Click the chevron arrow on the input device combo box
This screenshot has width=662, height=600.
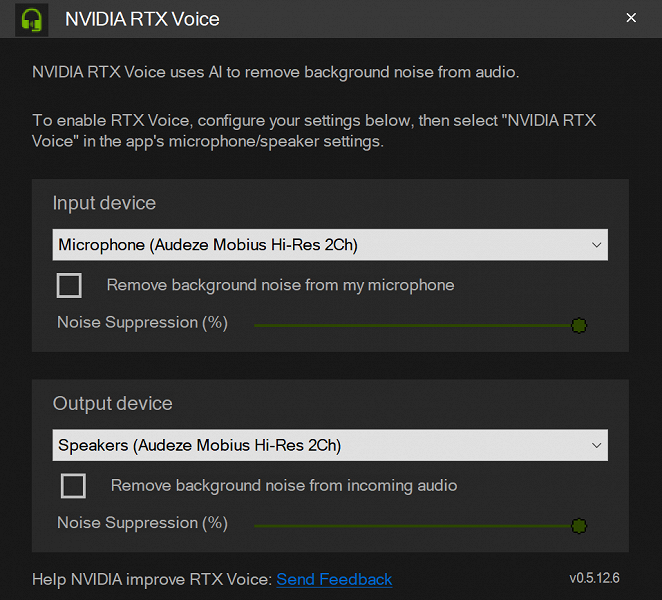click(596, 245)
